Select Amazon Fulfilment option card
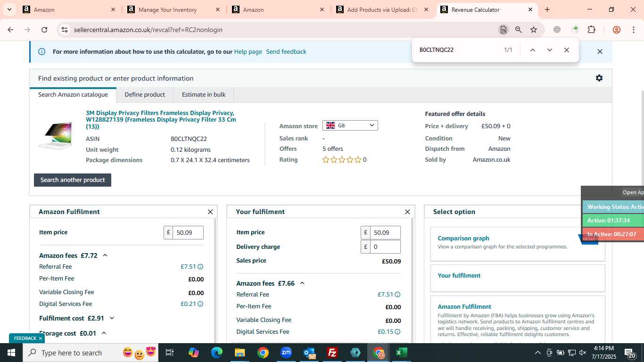The height and width of the screenshot is (362, 644). click(518, 321)
